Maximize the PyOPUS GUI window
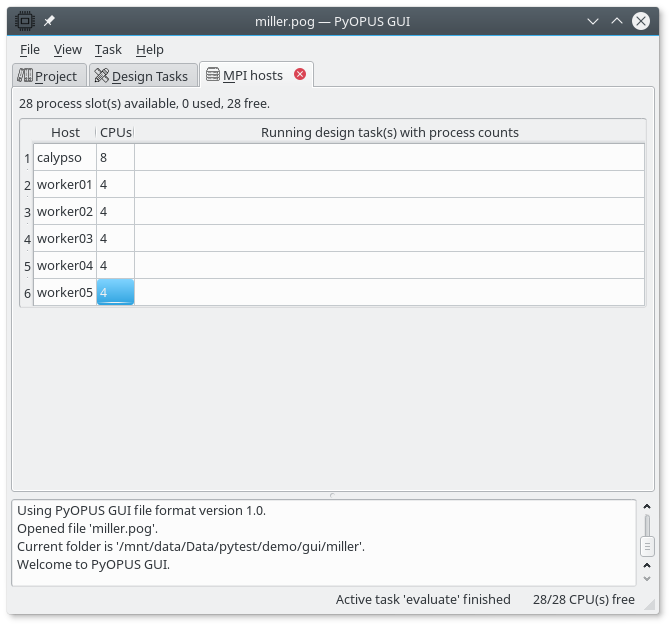Screen dimensions: 672x627 point(618,20)
